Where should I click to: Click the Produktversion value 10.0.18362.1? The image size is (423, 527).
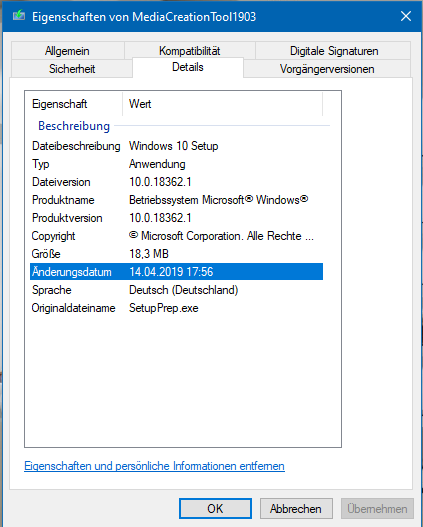(x=160, y=218)
